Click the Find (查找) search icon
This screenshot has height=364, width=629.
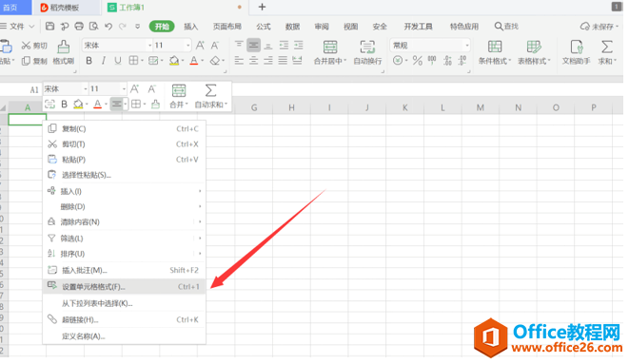506,27
